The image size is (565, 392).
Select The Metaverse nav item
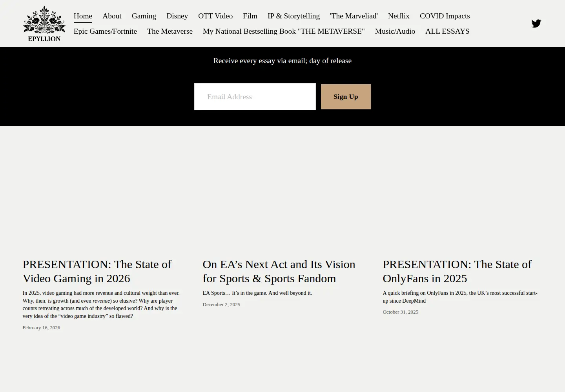tap(170, 31)
